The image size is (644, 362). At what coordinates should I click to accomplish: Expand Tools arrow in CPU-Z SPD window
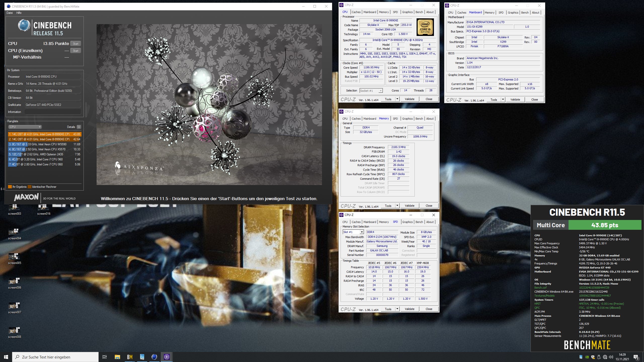pos(397,309)
